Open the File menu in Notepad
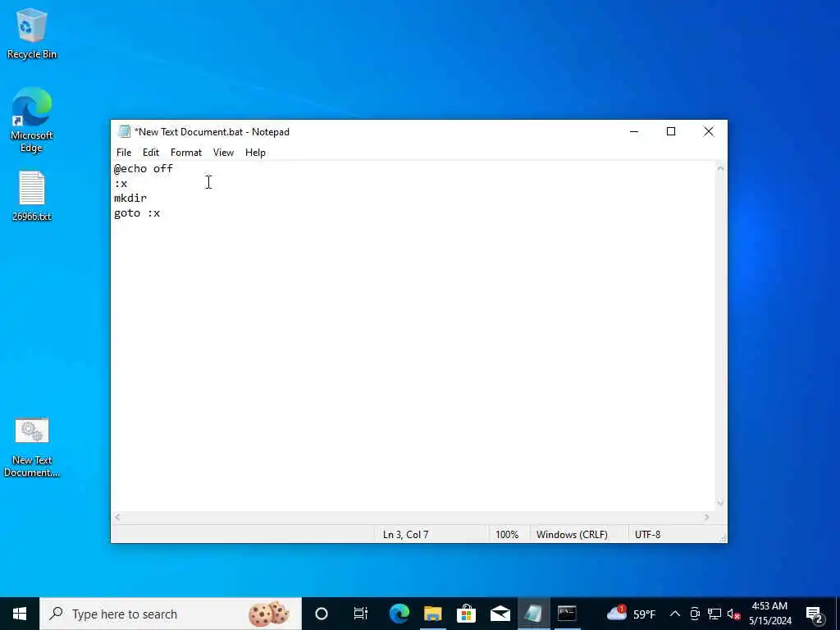 pyautogui.click(x=124, y=153)
